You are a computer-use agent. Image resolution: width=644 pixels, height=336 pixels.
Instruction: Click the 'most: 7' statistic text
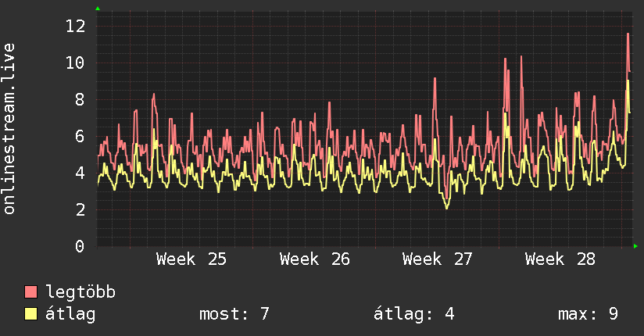(234, 314)
